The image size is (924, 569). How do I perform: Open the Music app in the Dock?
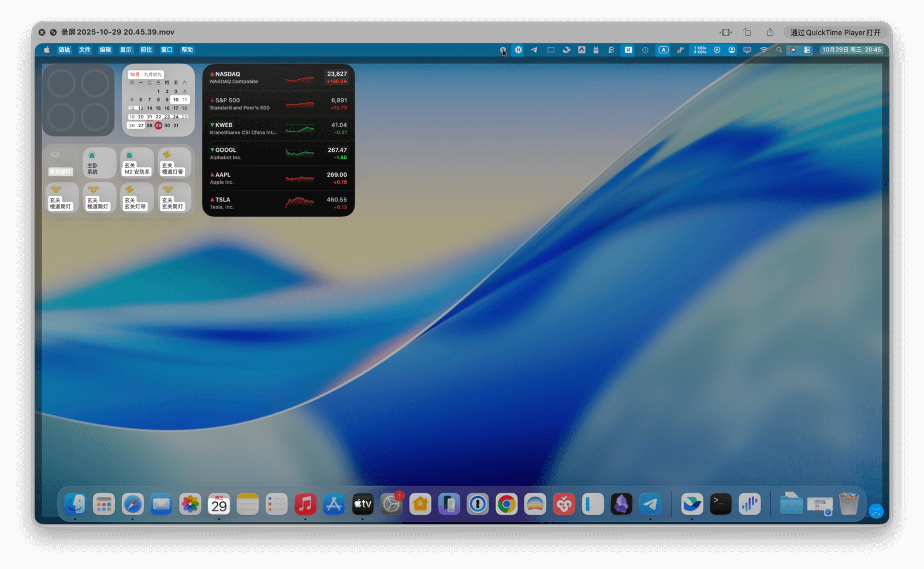pyautogui.click(x=305, y=504)
